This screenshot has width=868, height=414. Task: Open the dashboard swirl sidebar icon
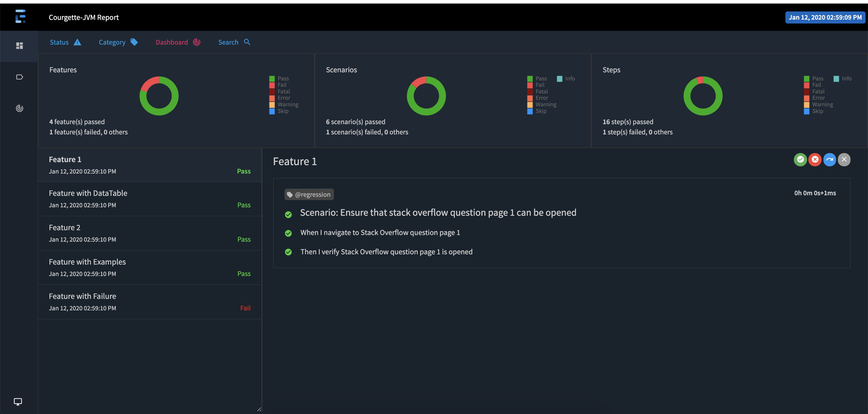(x=20, y=108)
